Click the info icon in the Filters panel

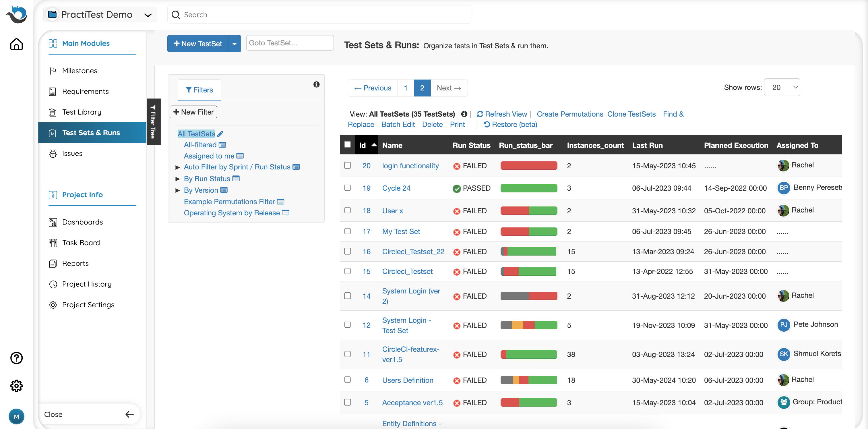coord(316,84)
